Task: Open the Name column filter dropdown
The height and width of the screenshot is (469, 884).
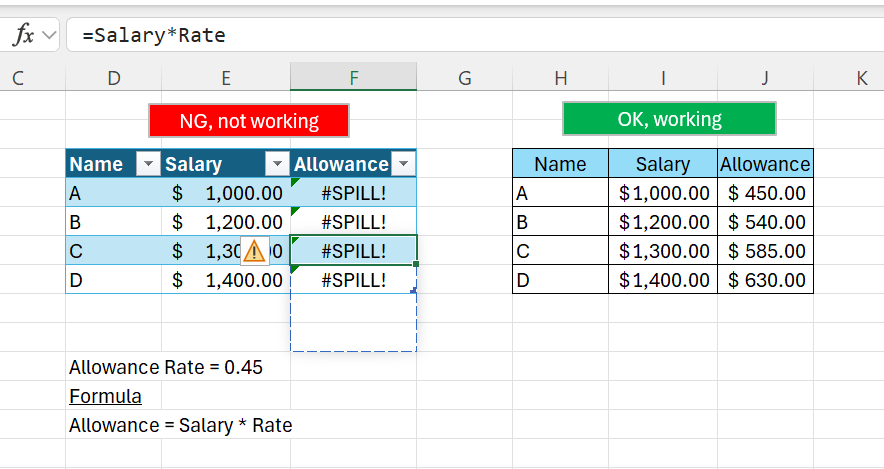Action: point(148,164)
